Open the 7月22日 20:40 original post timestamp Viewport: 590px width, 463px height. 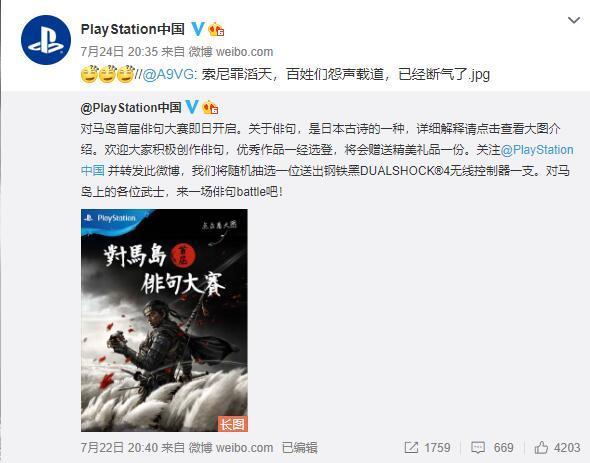tap(119, 448)
